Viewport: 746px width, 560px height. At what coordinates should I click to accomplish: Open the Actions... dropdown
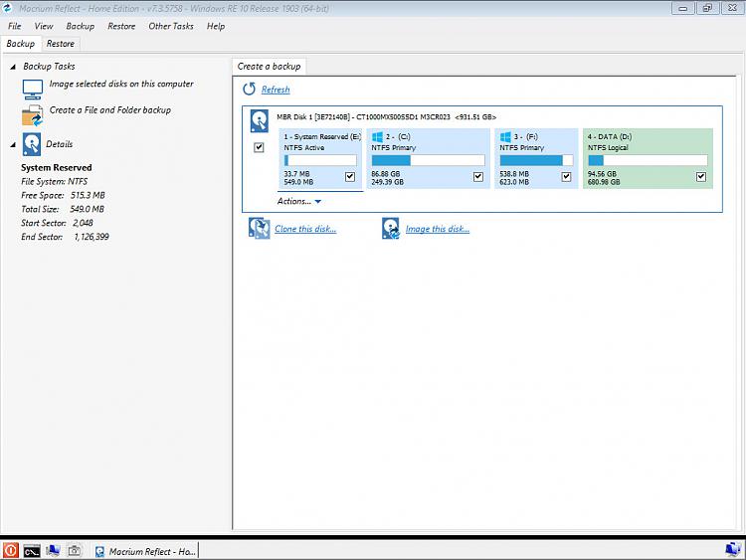click(x=299, y=201)
